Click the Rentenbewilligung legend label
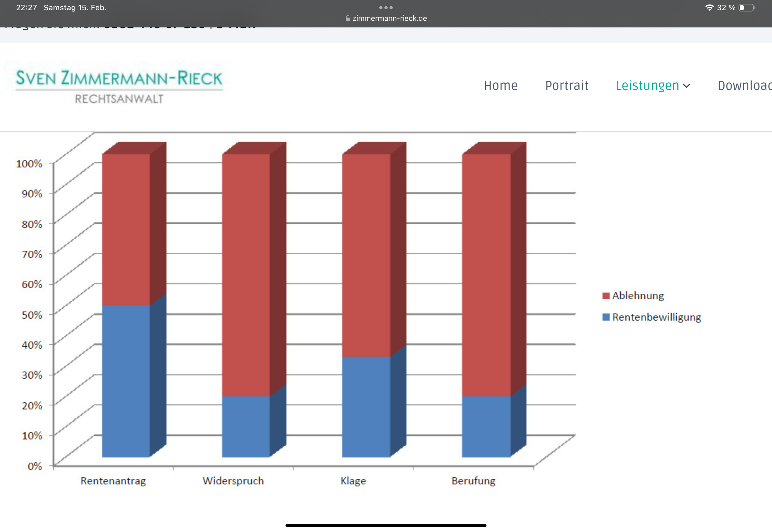This screenshot has height=532, width=772. click(x=656, y=317)
